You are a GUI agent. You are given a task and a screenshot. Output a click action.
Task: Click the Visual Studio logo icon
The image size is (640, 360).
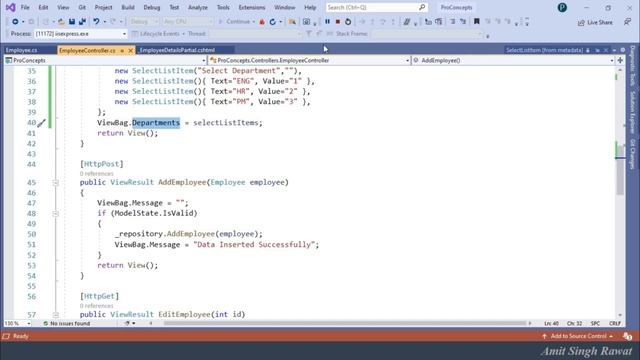point(11,7)
